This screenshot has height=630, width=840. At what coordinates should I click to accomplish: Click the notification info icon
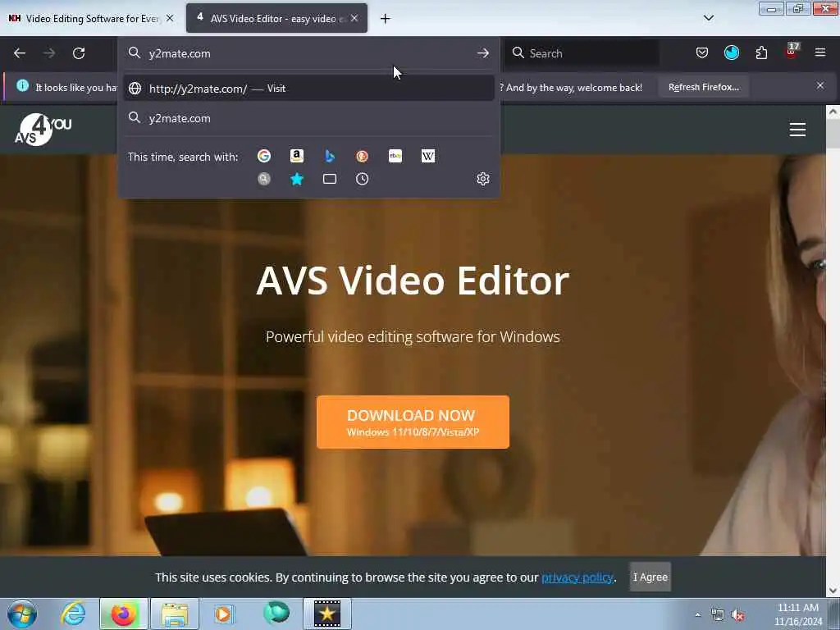(22, 85)
